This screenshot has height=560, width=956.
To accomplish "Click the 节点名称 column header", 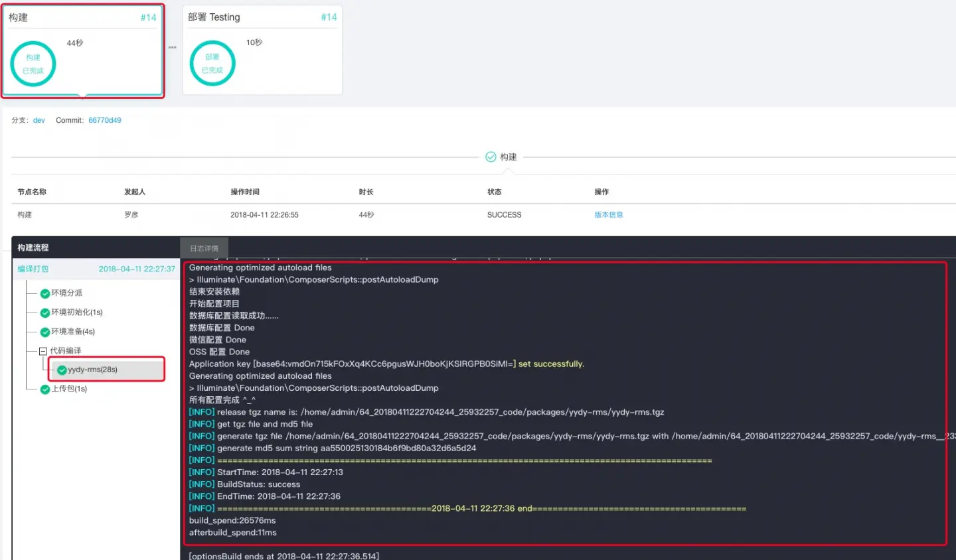I will pyautogui.click(x=32, y=192).
